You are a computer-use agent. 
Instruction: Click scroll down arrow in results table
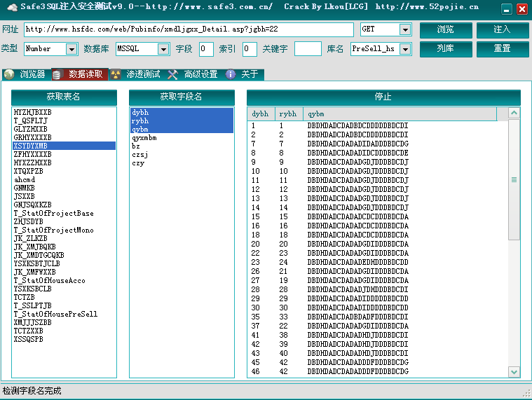click(x=514, y=372)
